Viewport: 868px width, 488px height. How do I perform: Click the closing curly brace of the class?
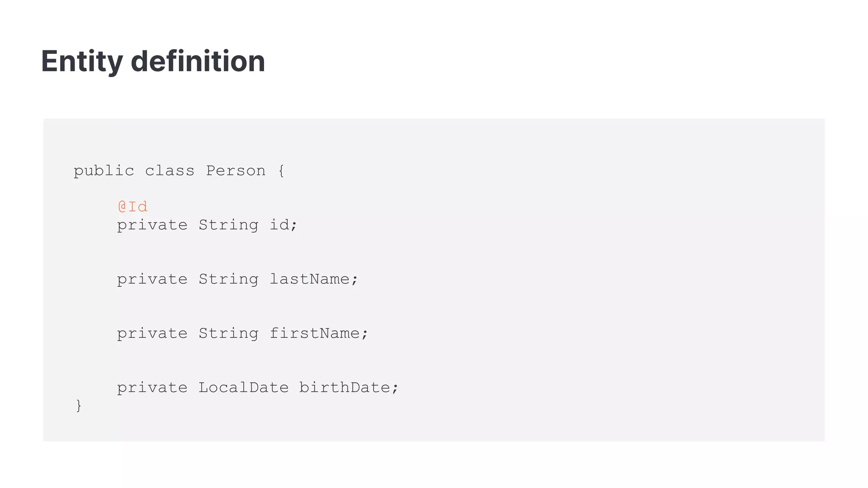point(78,405)
